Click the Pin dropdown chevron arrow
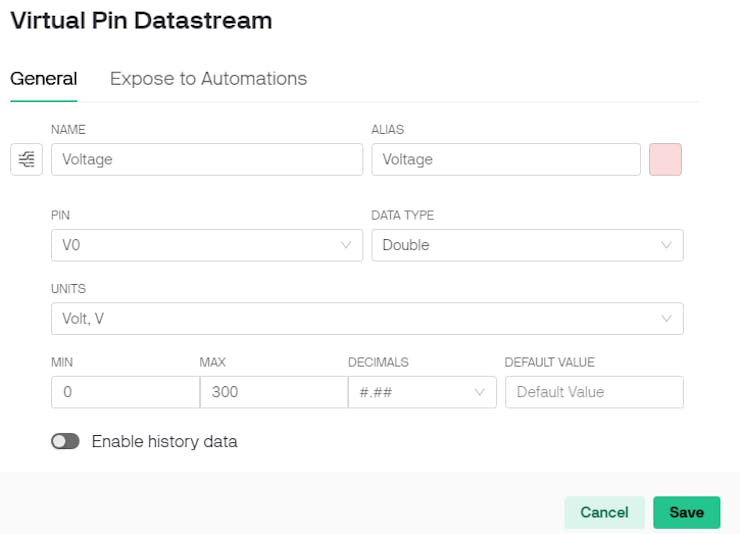Image resolution: width=740 pixels, height=534 pixels. click(347, 245)
